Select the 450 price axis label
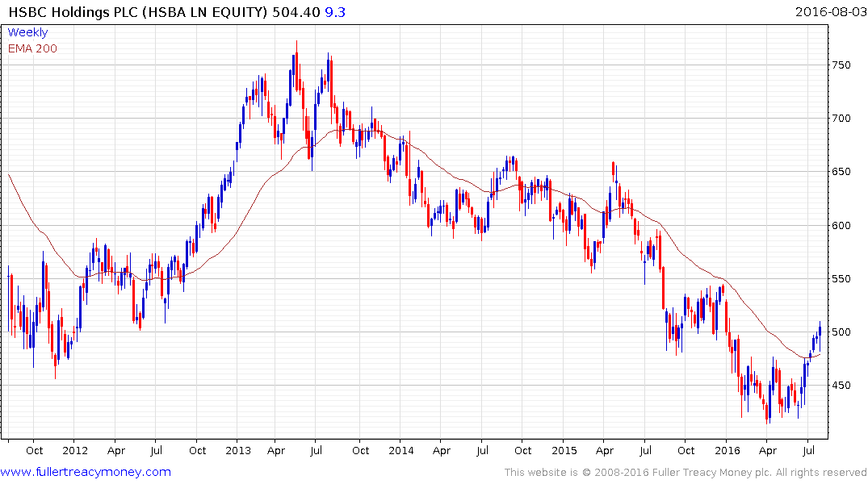Viewport: 868px width, 484px height. 841,386
